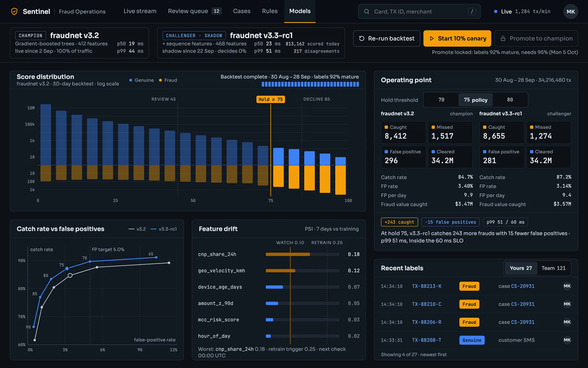Click challenger Caught 8,655 tile

point(502,132)
